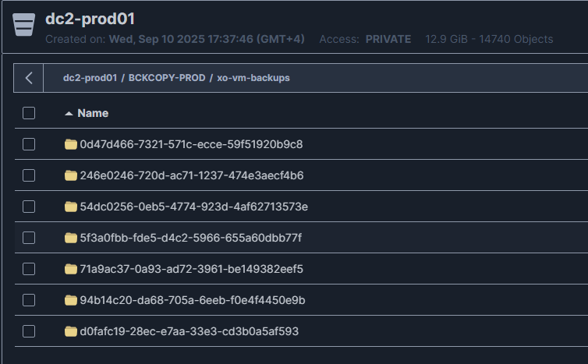
Task: Click folder icon for 0d47d466-7321-571c-ecce-59f51920b9c8
Action: (x=71, y=144)
